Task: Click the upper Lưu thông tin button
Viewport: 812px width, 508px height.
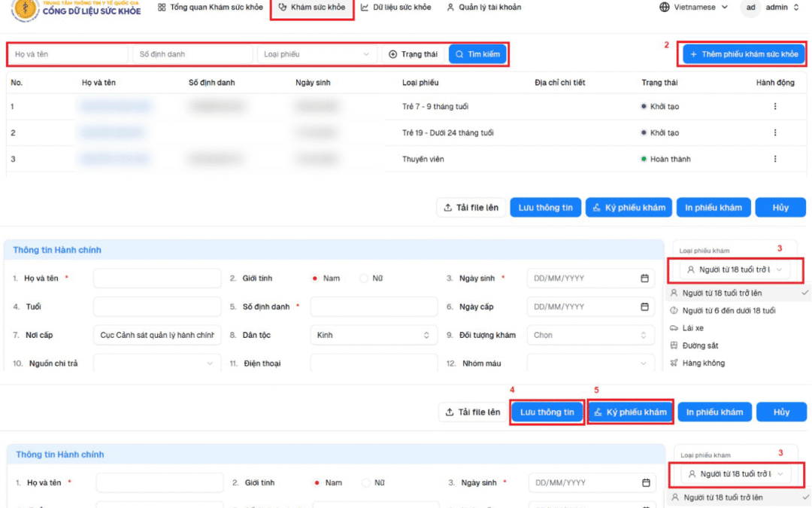Action: [x=545, y=208]
